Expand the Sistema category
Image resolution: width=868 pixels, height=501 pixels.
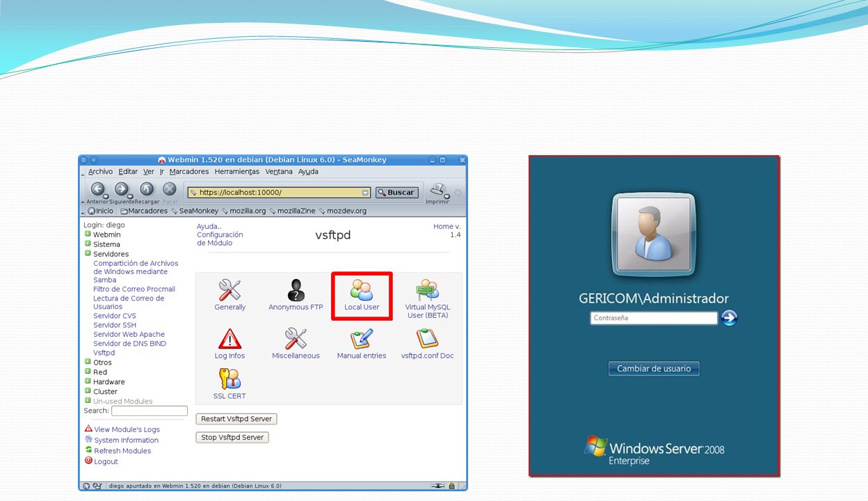(x=88, y=244)
